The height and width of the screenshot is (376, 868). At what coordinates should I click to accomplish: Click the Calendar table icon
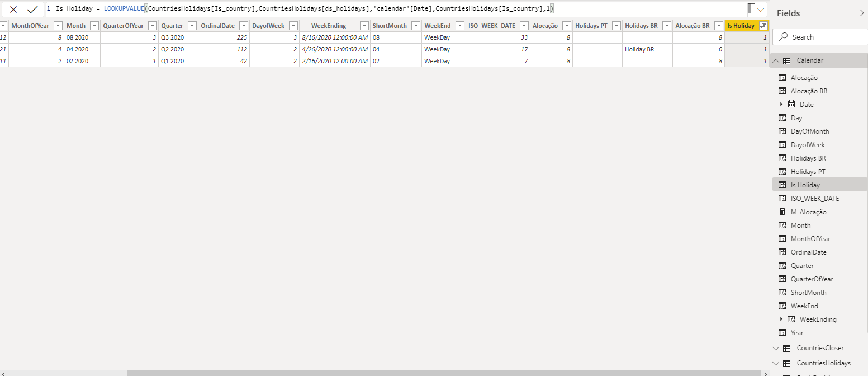787,60
